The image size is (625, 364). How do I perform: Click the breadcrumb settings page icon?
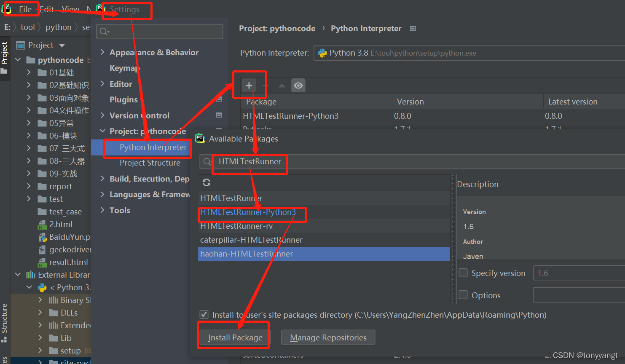(413, 28)
